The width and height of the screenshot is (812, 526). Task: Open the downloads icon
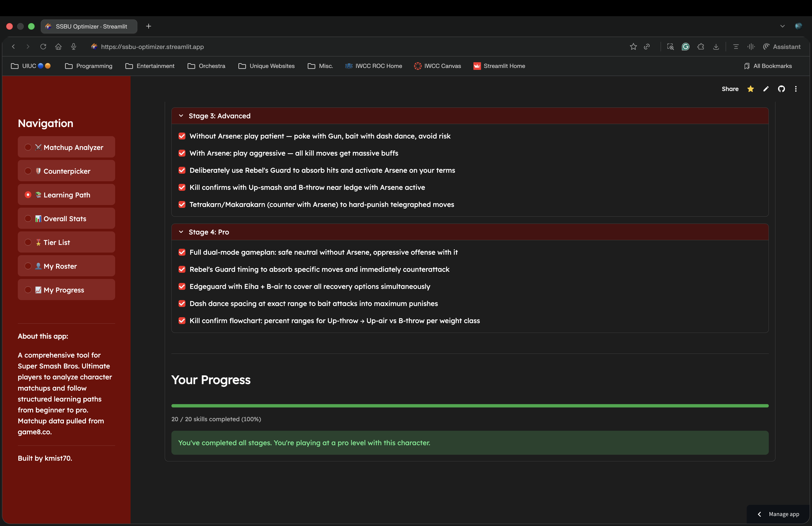pyautogui.click(x=716, y=47)
